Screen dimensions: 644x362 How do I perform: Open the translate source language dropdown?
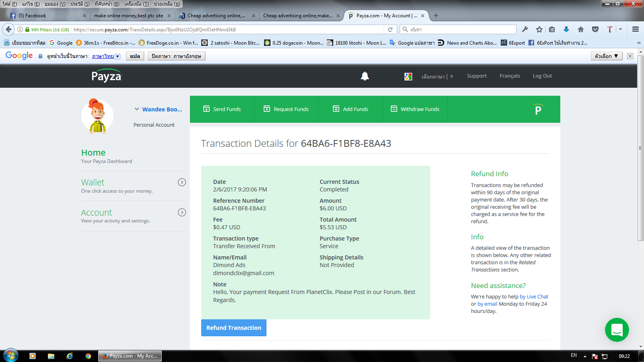[x=106, y=56]
